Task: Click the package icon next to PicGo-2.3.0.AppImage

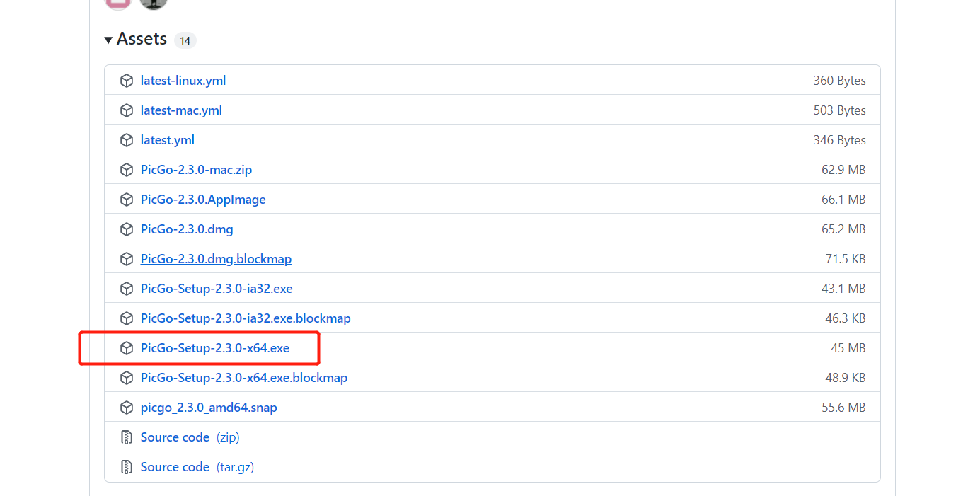Action: click(127, 200)
